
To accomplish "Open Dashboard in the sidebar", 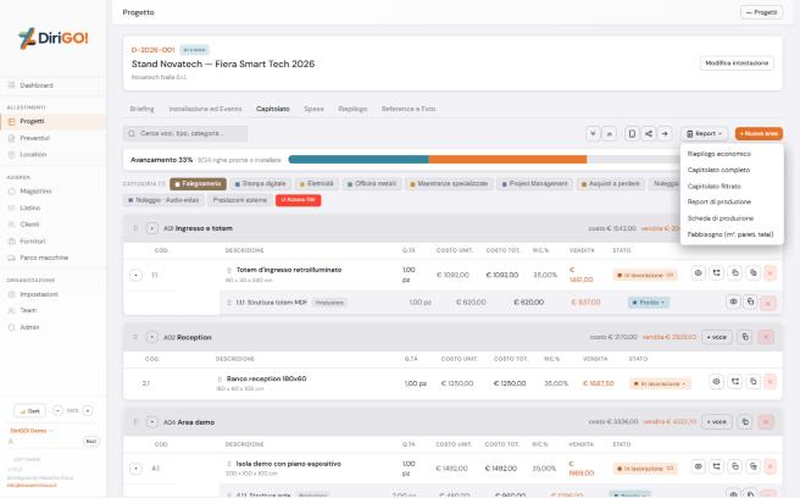I will [53, 85].
